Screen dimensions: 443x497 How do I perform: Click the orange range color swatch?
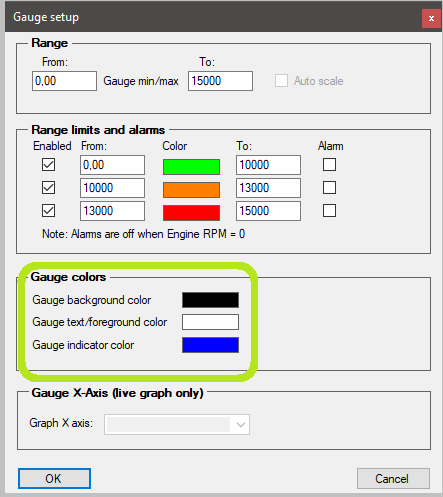point(191,190)
